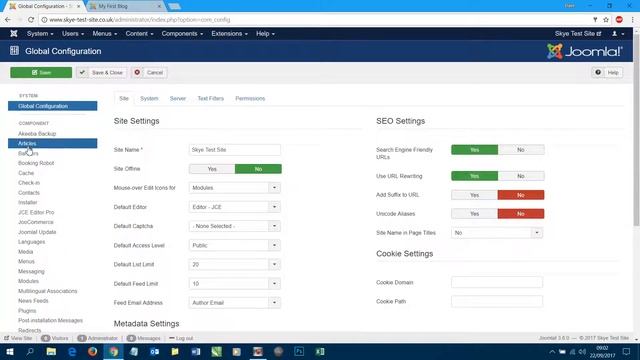This screenshot has width=640, height=360.
Task: Open Word from the taskbar
Action: 196,351
